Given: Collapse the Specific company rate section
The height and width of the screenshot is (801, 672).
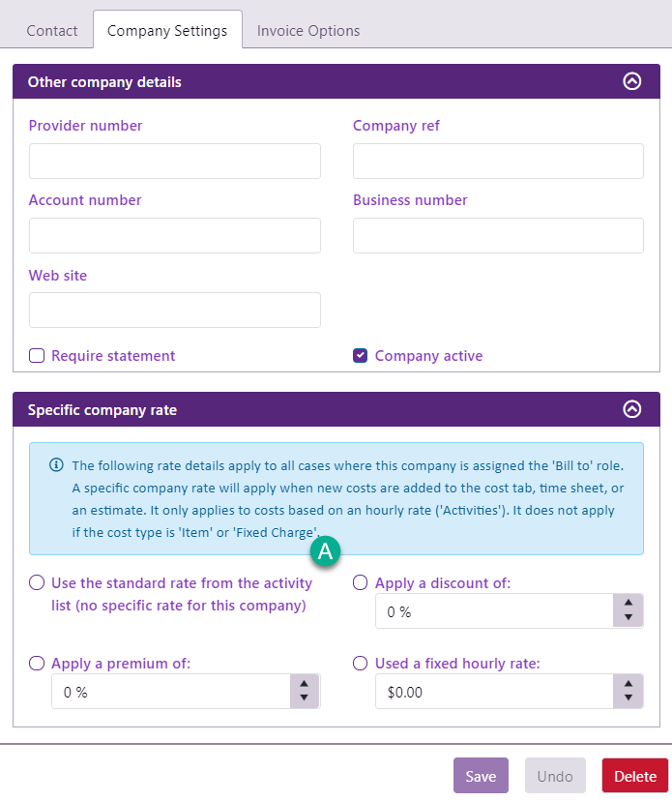Looking at the screenshot, I should pyautogui.click(x=631, y=409).
